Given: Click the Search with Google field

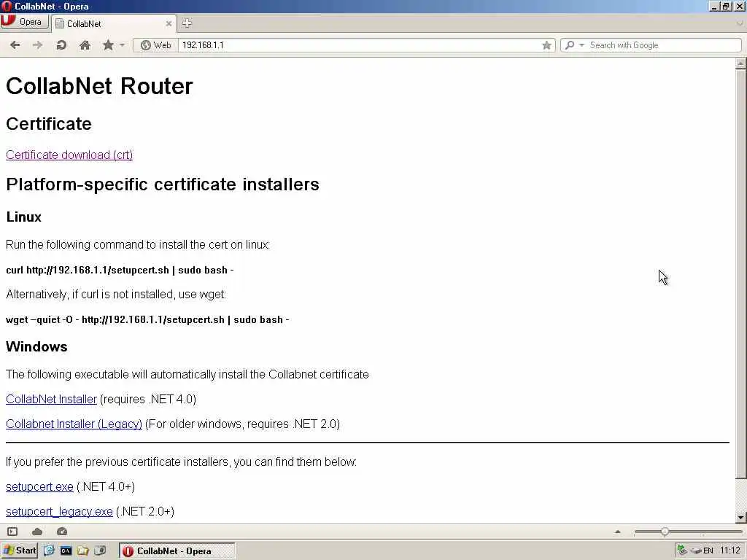Looking at the screenshot, I should (664, 45).
